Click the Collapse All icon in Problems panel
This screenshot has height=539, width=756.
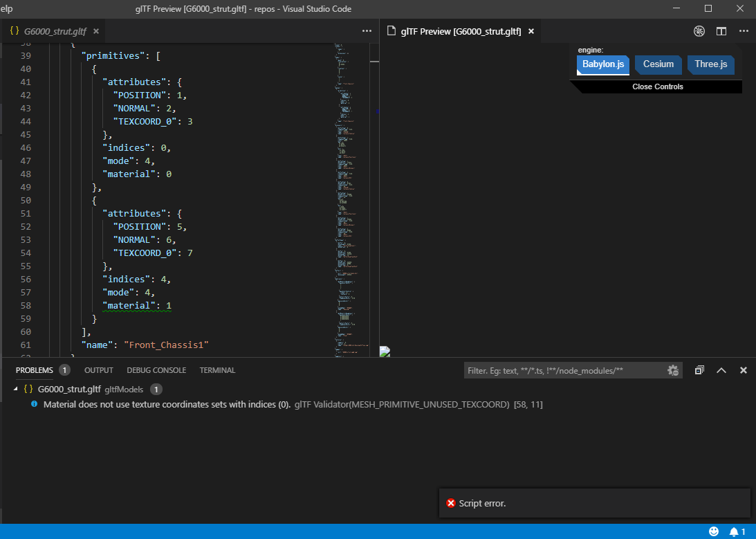tap(699, 370)
